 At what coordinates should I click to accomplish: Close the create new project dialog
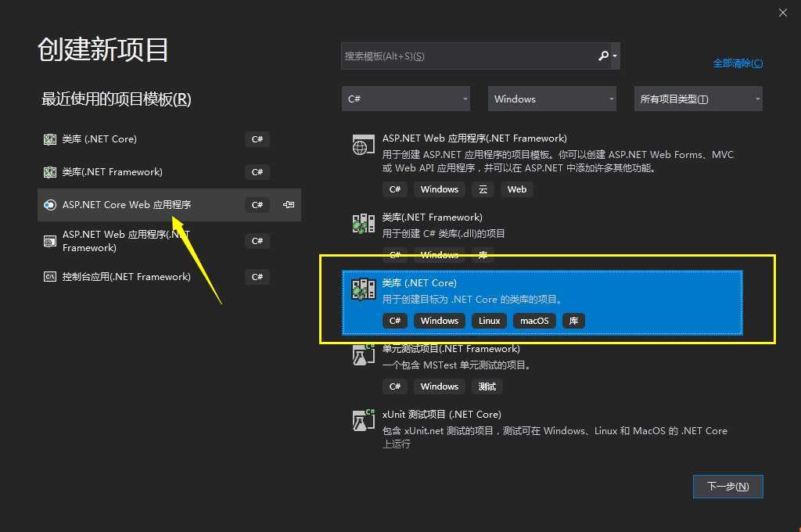(782, 13)
